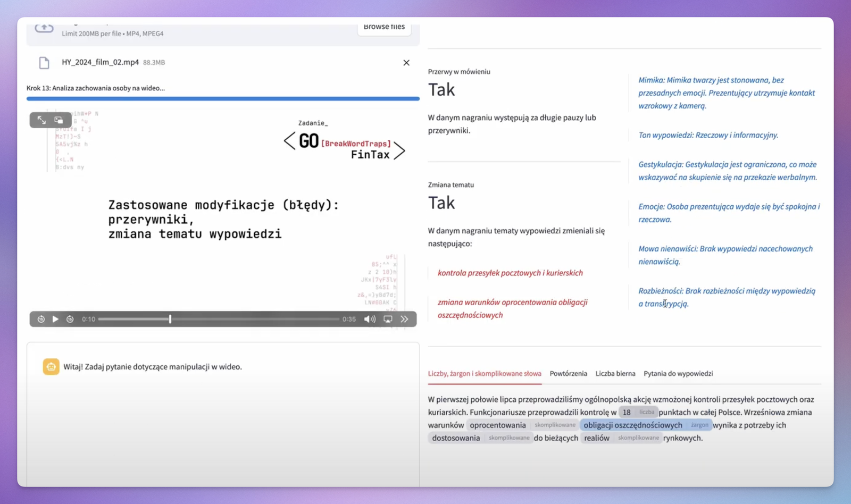Enable picture-in-picture mode for the video

pos(59,120)
